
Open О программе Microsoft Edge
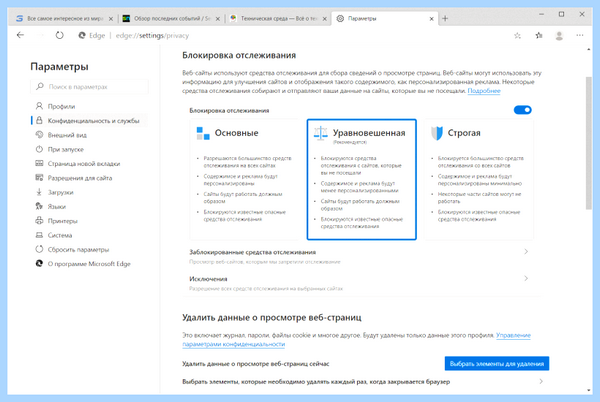[89, 264]
